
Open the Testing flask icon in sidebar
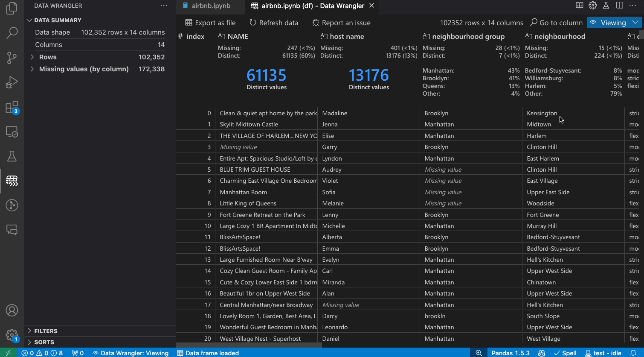(x=12, y=156)
